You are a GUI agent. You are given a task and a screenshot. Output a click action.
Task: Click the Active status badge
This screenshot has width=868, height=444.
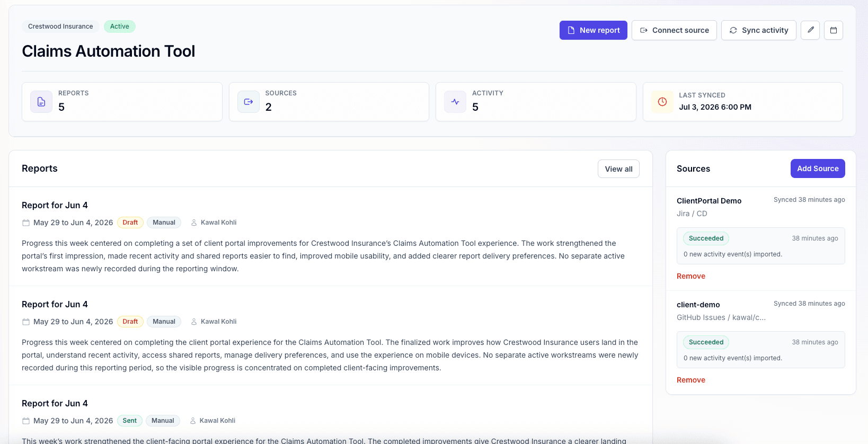(120, 26)
